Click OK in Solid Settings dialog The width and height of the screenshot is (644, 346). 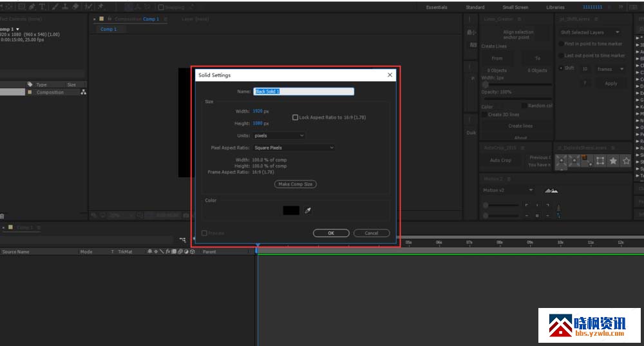(331, 233)
